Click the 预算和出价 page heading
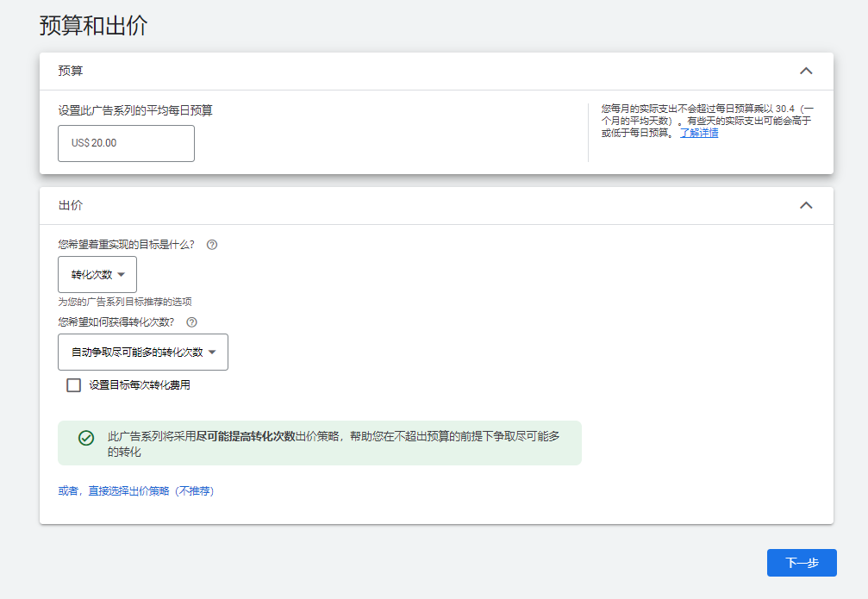This screenshot has width=868, height=599. pyautogui.click(x=93, y=26)
